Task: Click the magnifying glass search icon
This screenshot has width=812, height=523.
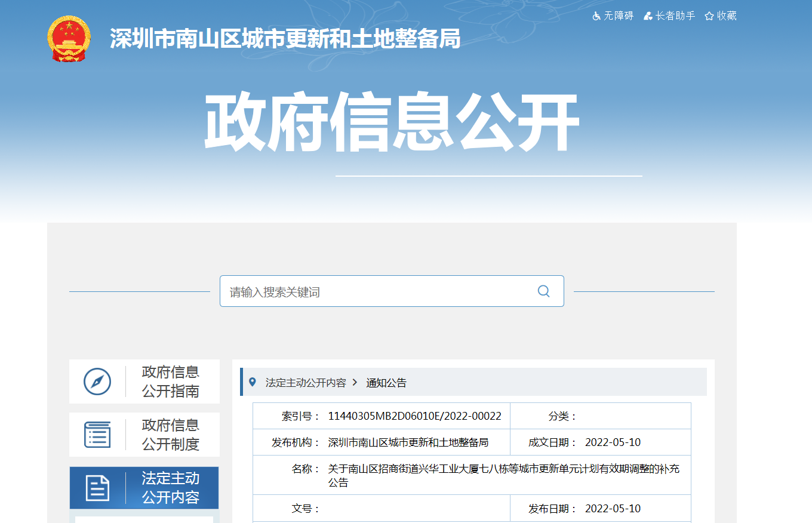Action: click(x=543, y=291)
